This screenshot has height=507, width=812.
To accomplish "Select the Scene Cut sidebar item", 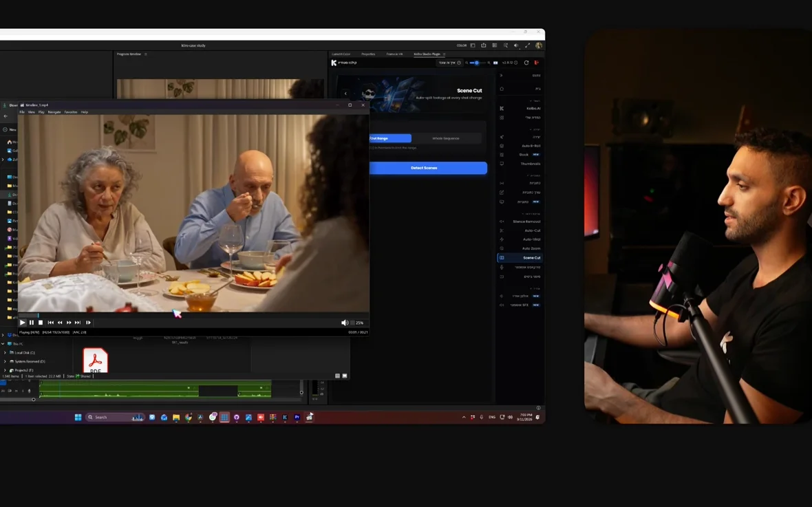I will (x=520, y=257).
